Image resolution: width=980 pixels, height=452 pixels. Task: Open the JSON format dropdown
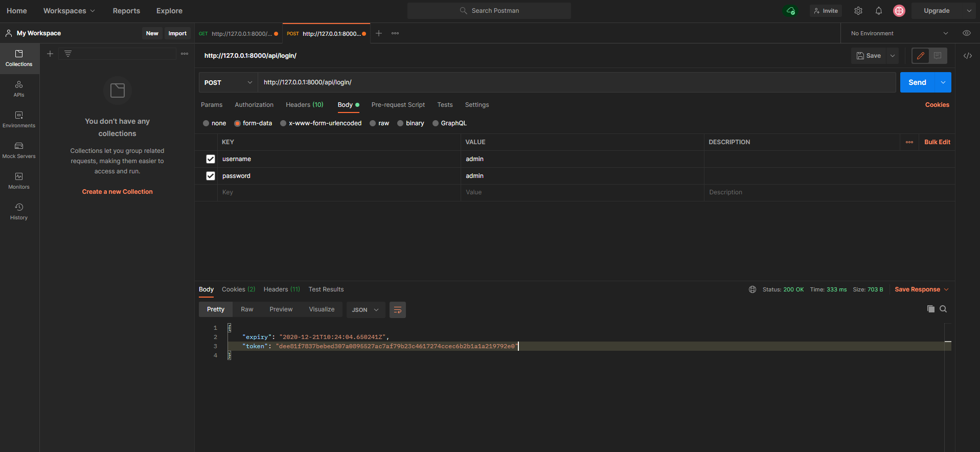tap(365, 310)
